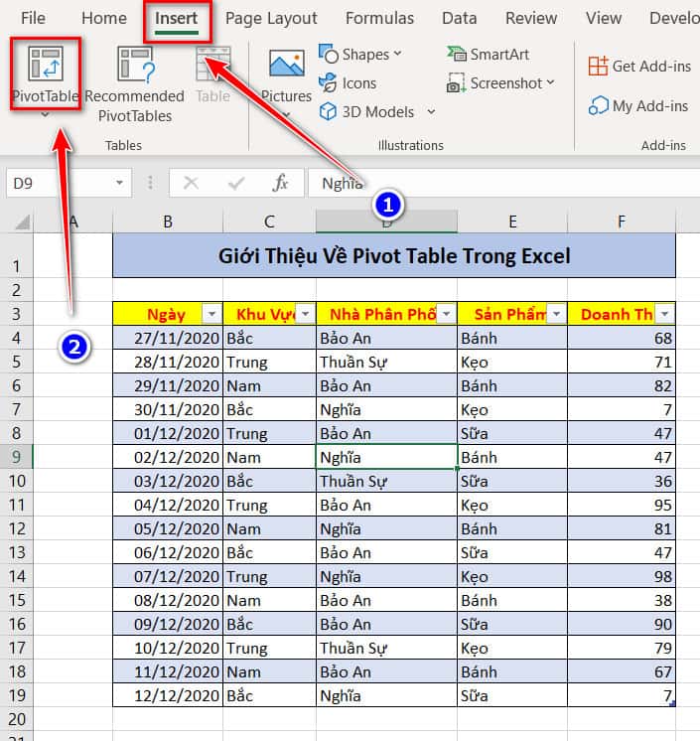Open the Ngày column filter
Viewport: 700px width, 741px height.
click(211, 314)
